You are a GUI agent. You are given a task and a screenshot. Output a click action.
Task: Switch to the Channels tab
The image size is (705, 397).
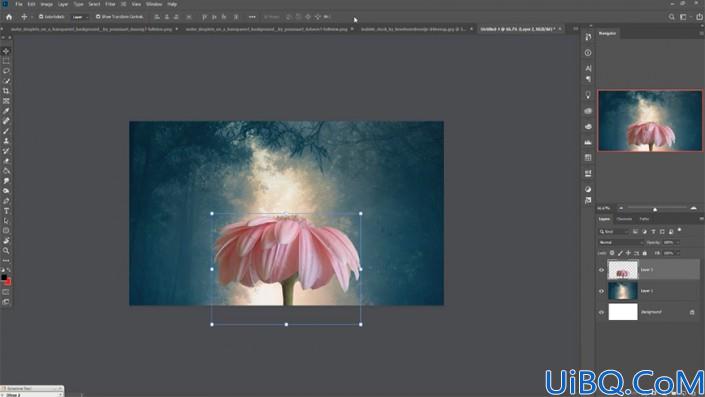click(624, 219)
